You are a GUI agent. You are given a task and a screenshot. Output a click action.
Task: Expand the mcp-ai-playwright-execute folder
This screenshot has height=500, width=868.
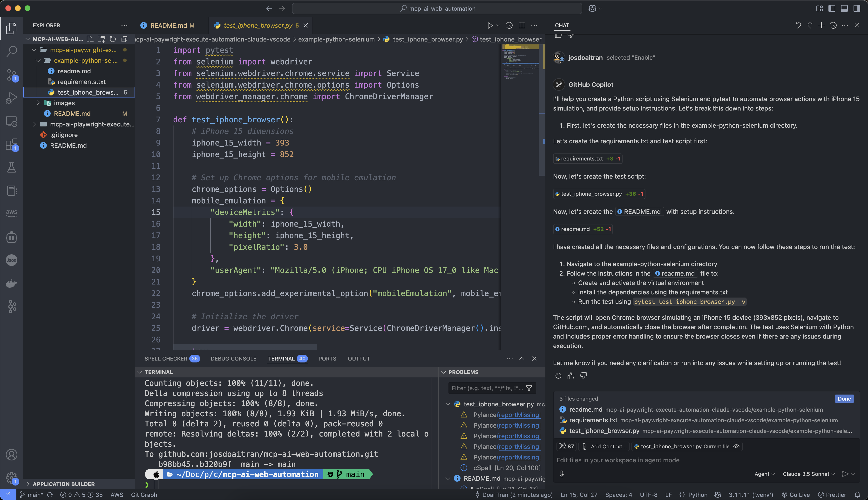coord(34,124)
